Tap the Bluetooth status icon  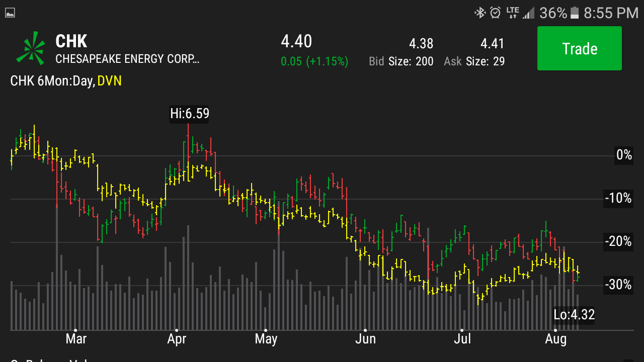coord(480,13)
